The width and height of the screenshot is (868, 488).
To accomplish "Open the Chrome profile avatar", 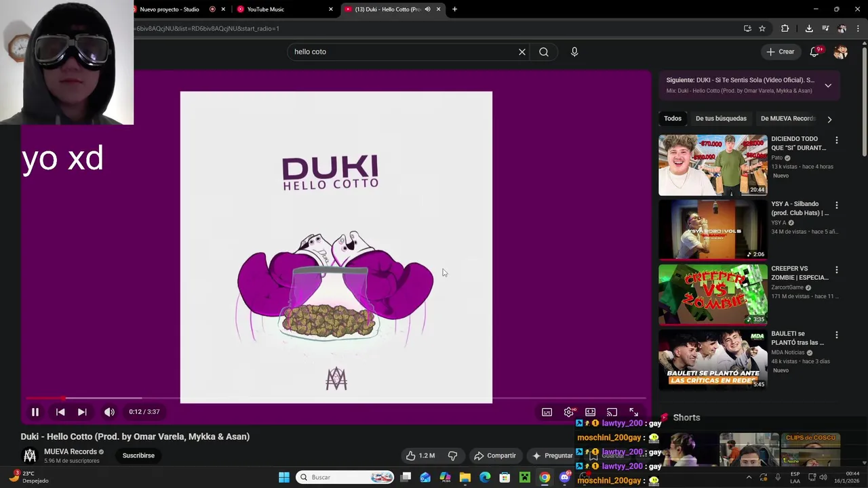I will pyautogui.click(x=842, y=28).
